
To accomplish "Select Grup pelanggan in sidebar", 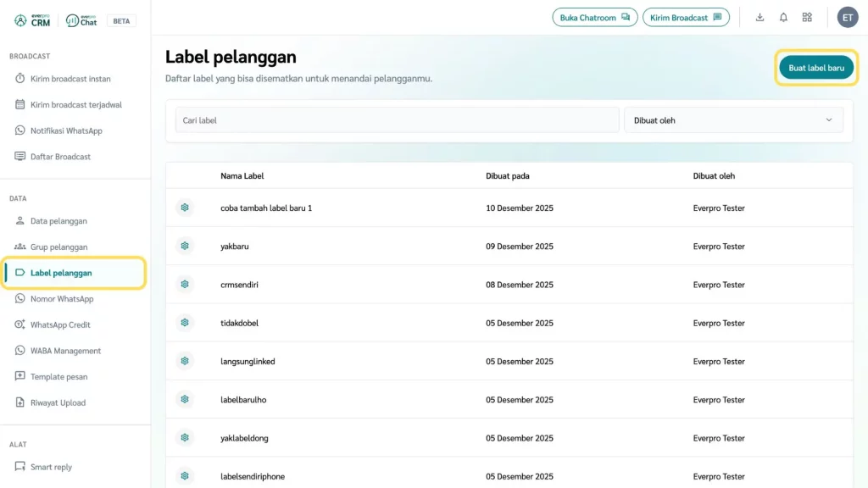I will (x=58, y=247).
